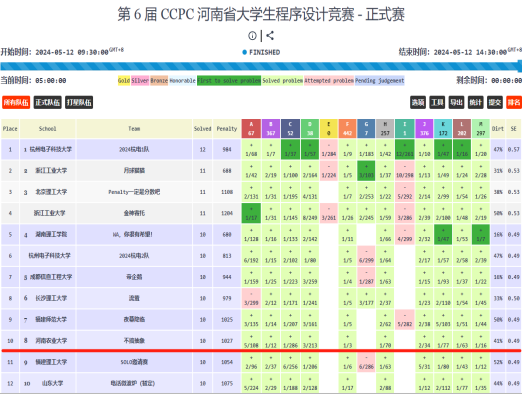Open the 工具 tools button
Viewport: 522px width, 394px height.
click(x=437, y=102)
